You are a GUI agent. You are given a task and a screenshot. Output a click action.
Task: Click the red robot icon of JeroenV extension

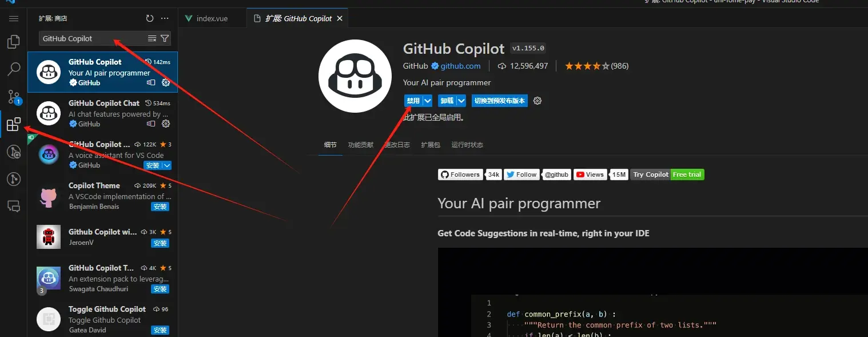(x=49, y=237)
